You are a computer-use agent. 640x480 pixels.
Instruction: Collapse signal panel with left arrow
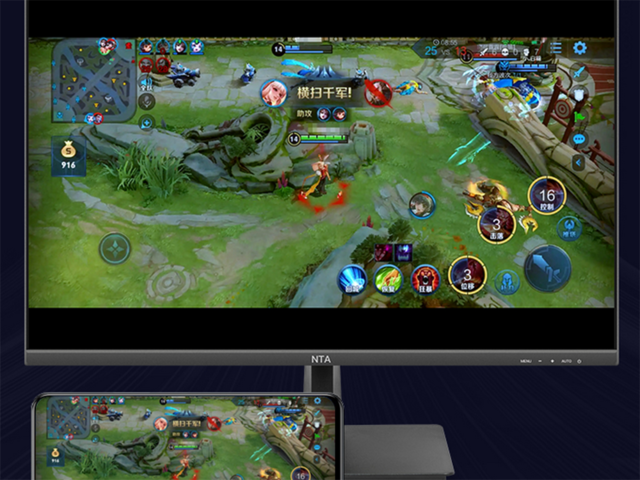click(578, 163)
